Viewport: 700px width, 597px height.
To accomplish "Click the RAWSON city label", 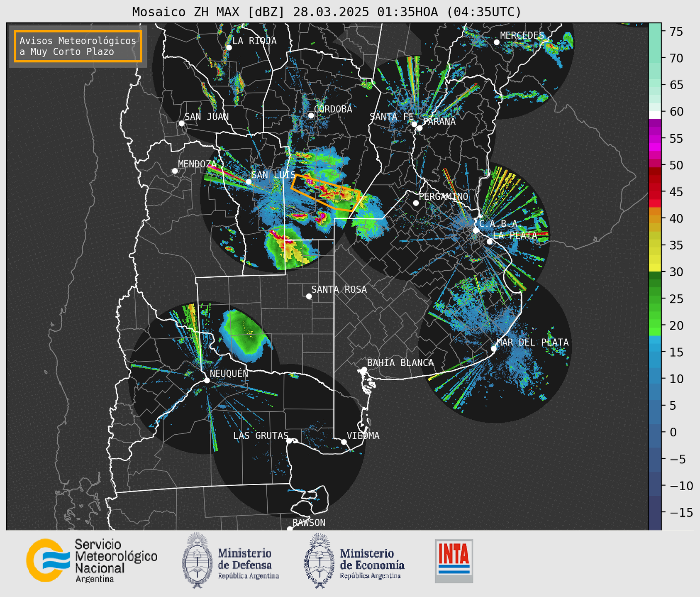I will pos(309,523).
